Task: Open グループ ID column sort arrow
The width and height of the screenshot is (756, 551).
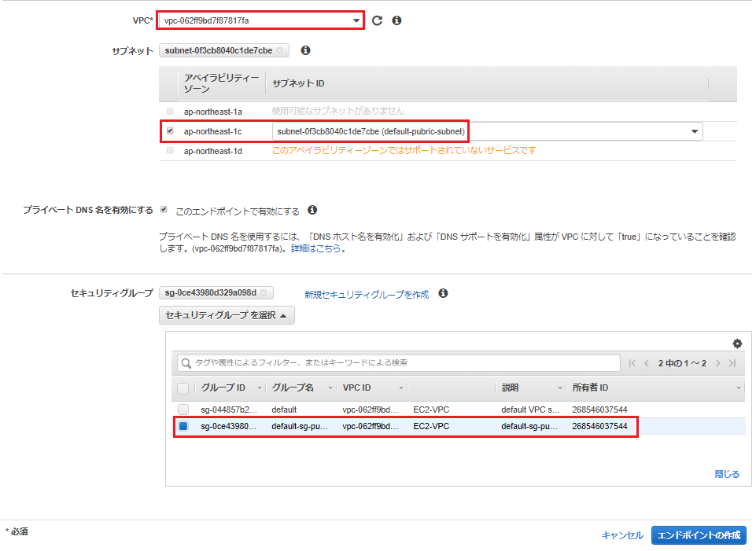Action: (x=260, y=388)
